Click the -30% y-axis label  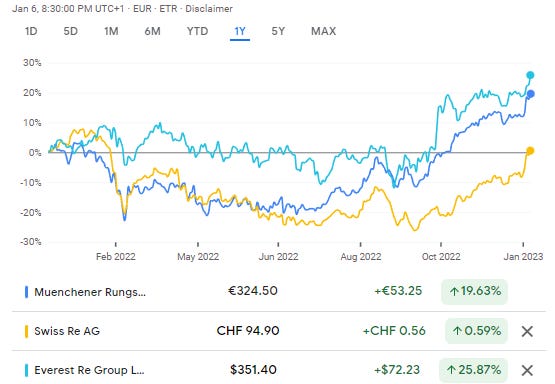[x=31, y=242]
